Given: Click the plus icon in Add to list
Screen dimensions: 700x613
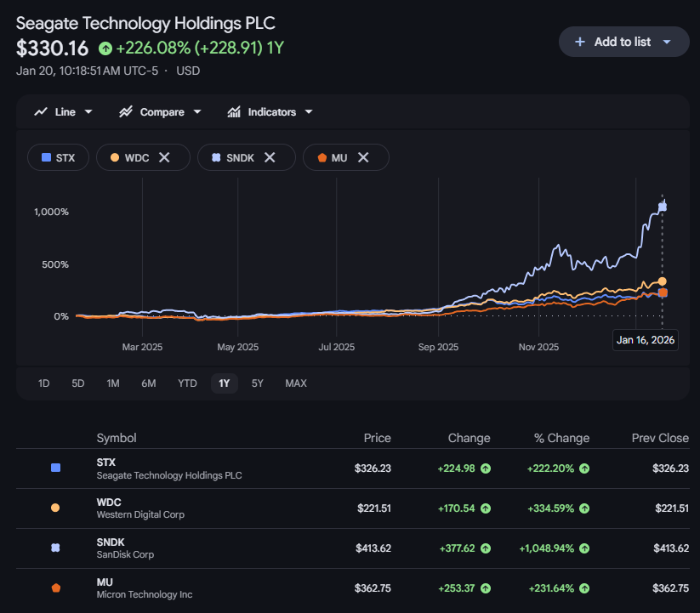Looking at the screenshot, I should coord(579,42).
